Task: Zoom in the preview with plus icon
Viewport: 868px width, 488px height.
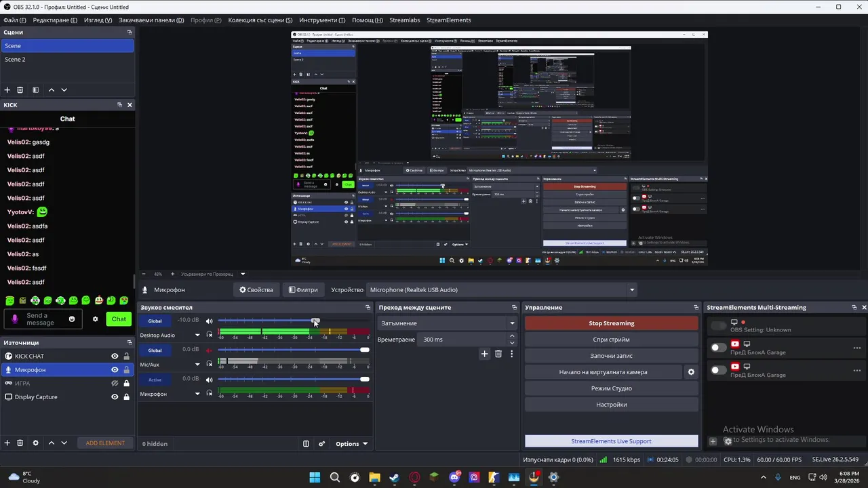Action: (172, 274)
